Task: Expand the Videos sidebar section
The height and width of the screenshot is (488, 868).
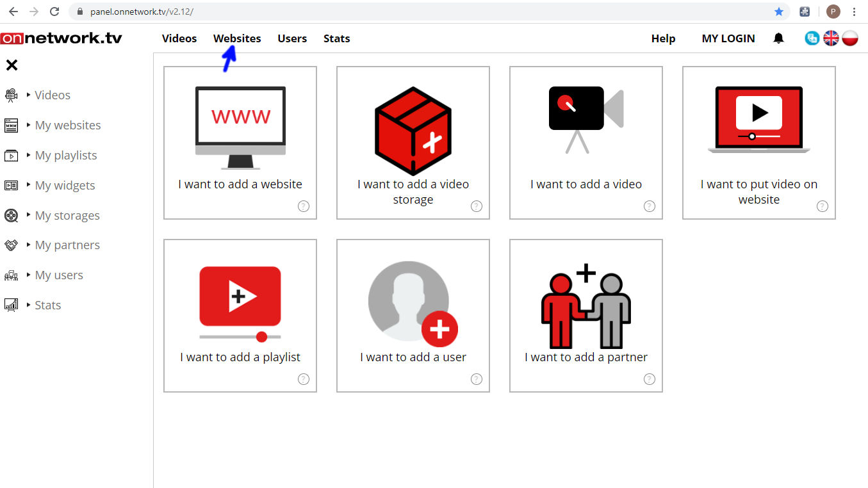Action: (x=52, y=95)
